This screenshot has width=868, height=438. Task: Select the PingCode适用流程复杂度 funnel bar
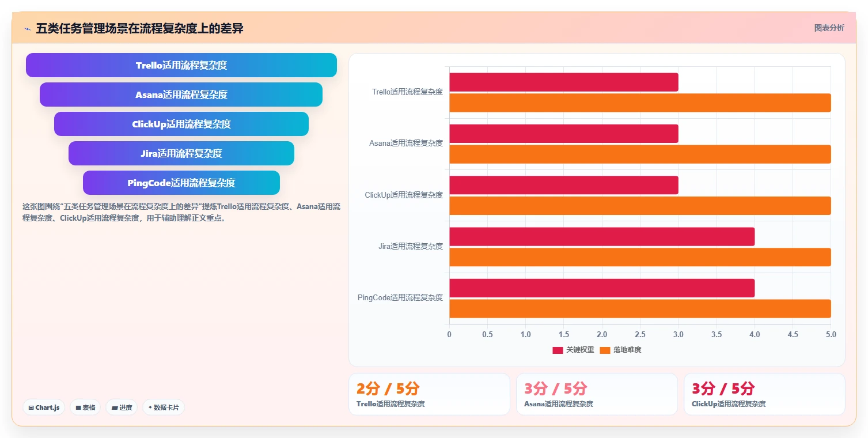(181, 183)
